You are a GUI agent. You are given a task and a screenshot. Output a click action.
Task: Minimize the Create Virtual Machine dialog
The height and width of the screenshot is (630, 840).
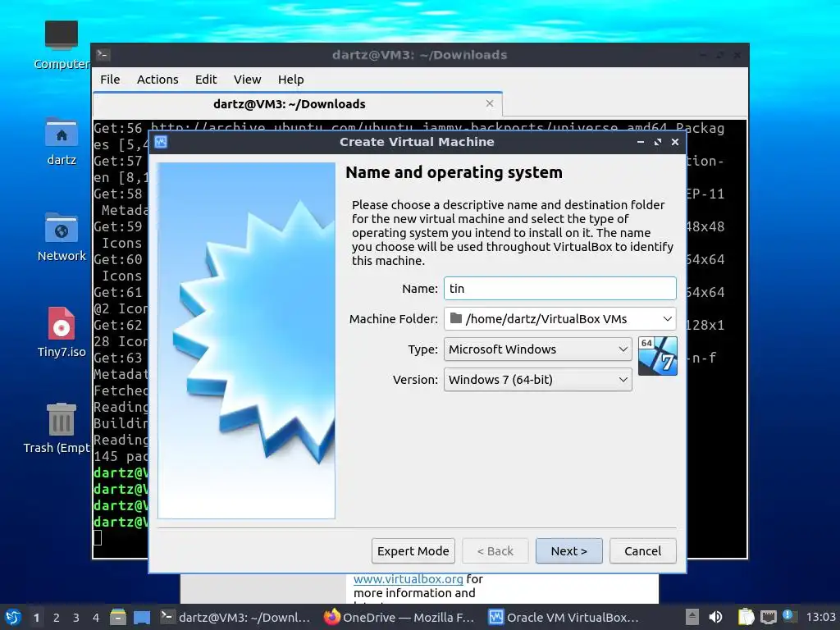(x=640, y=142)
